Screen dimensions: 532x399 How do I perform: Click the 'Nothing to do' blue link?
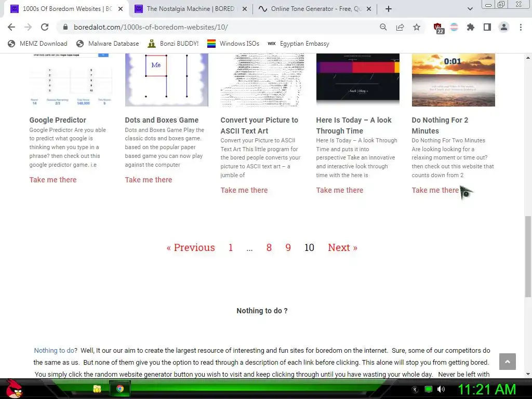(x=54, y=351)
